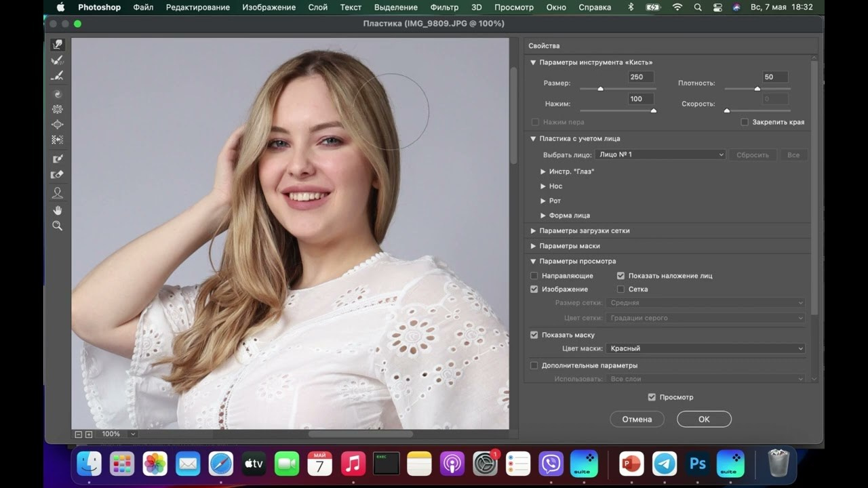The width and height of the screenshot is (868, 488).
Task: Select the Bloat tool
Action: pos(58,125)
